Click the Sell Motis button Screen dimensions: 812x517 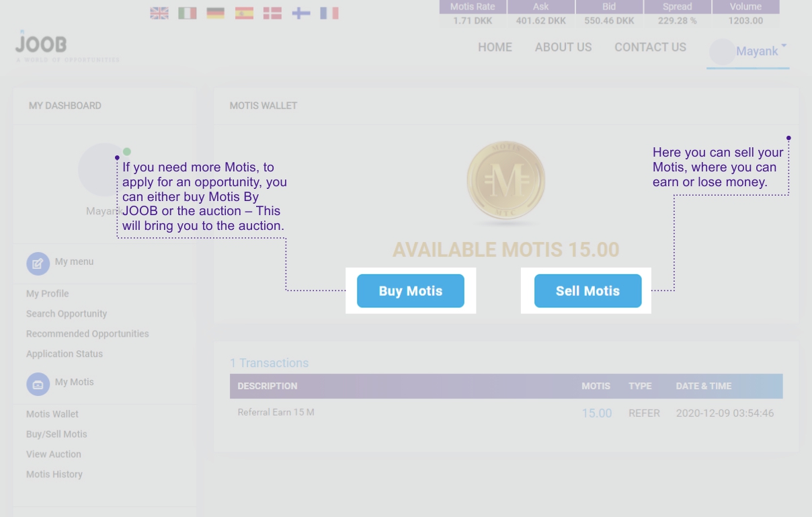coord(588,291)
